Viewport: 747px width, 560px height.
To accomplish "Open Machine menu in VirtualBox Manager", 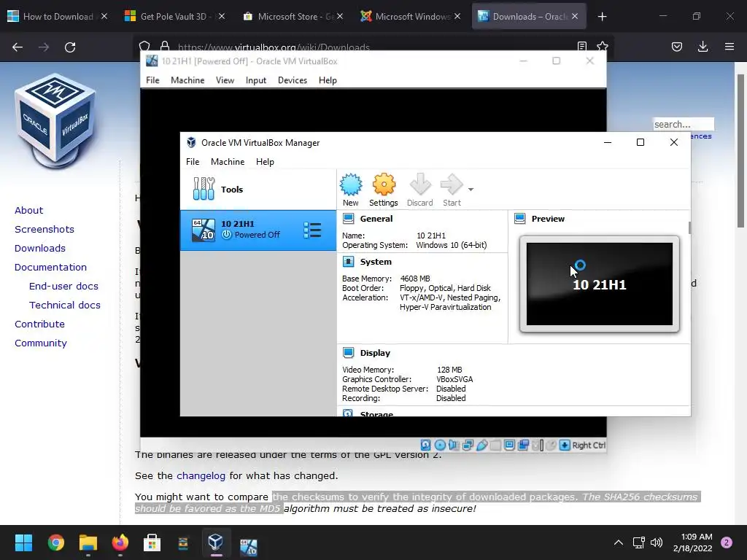I will click(x=228, y=162).
